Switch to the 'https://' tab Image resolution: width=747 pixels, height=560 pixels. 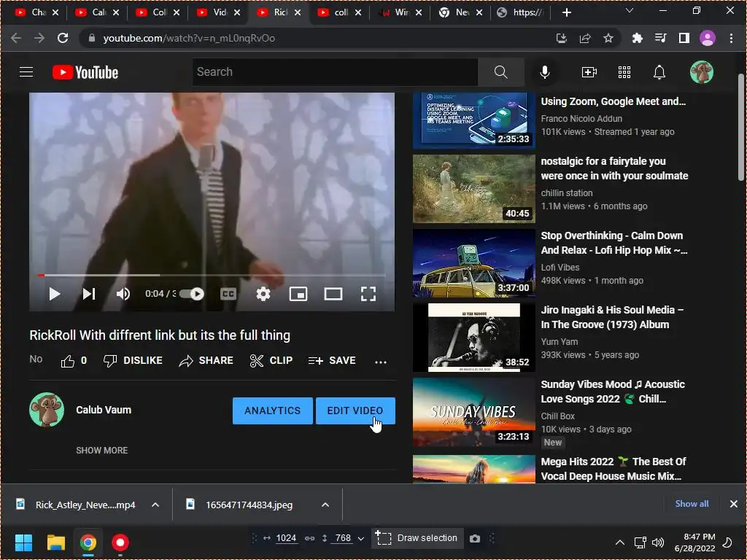pos(520,12)
